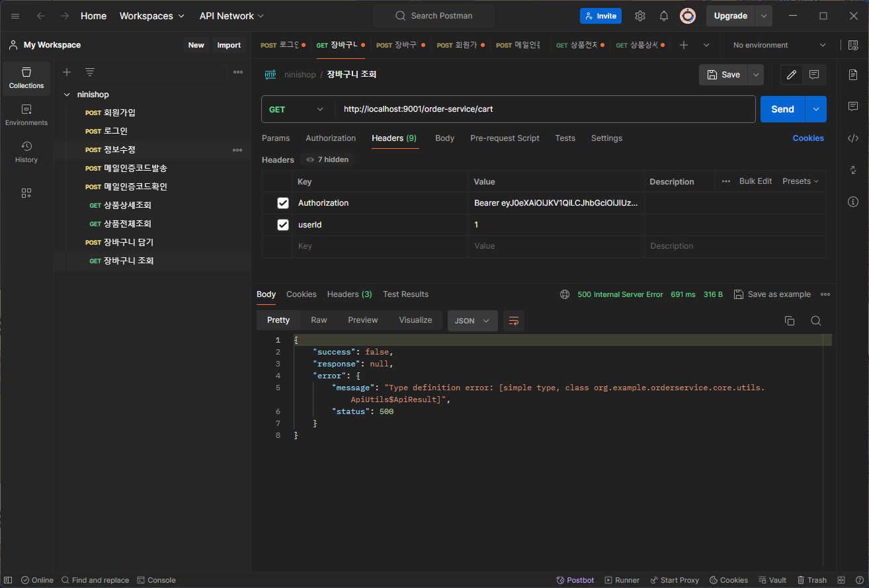
Task: Uncheck the userId header checkbox
Action: (283, 225)
